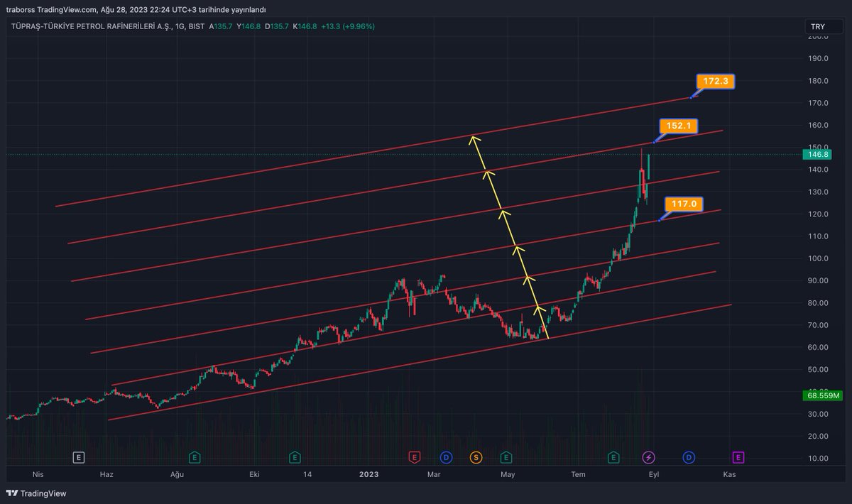Image resolution: width=852 pixels, height=504 pixels.
Task: Click the 68.559M volume tag
Action: (x=823, y=395)
